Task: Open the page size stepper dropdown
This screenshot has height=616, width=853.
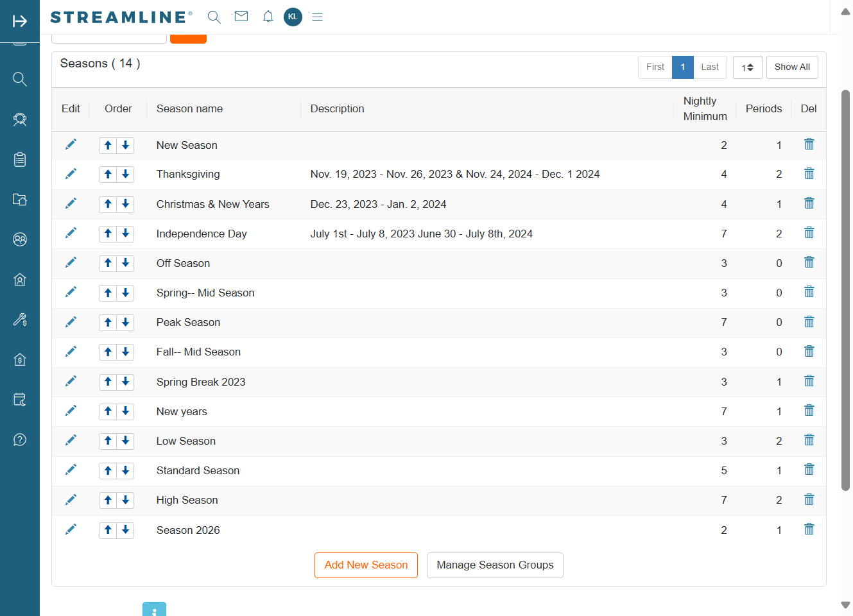Action: (748, 67)
